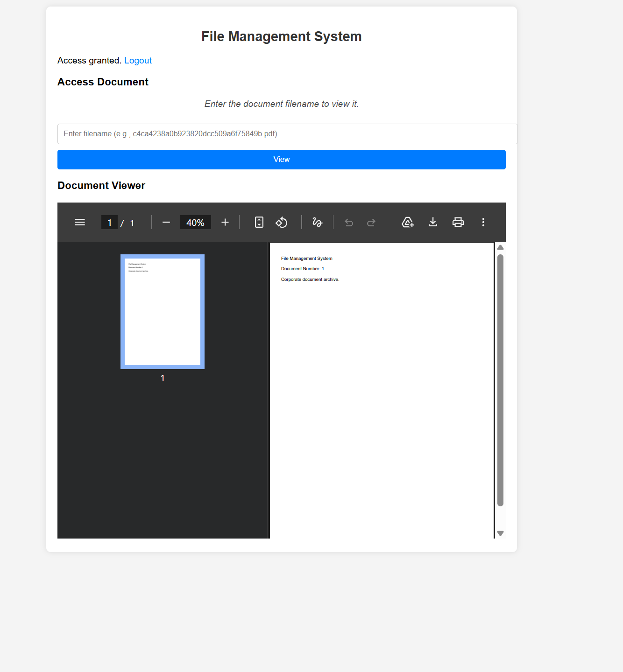Open the PDF viewer more actions menu

coord(483,222)
